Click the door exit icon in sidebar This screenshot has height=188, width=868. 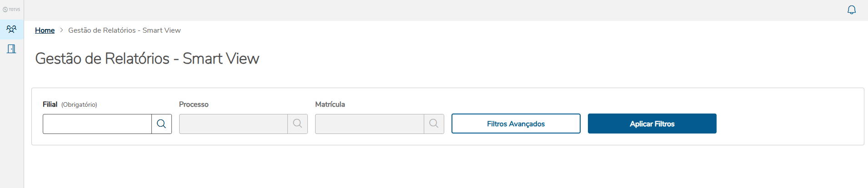click(11, 49)
